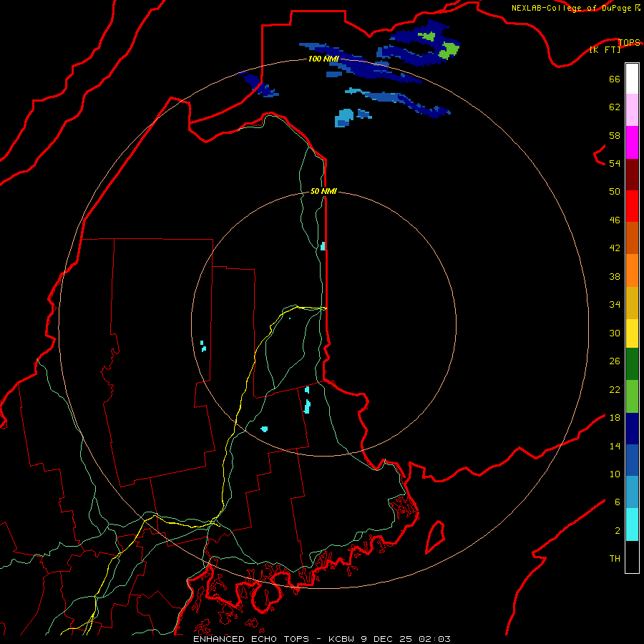
Task: Click the legend value '42'
Action: click(615, 248)
